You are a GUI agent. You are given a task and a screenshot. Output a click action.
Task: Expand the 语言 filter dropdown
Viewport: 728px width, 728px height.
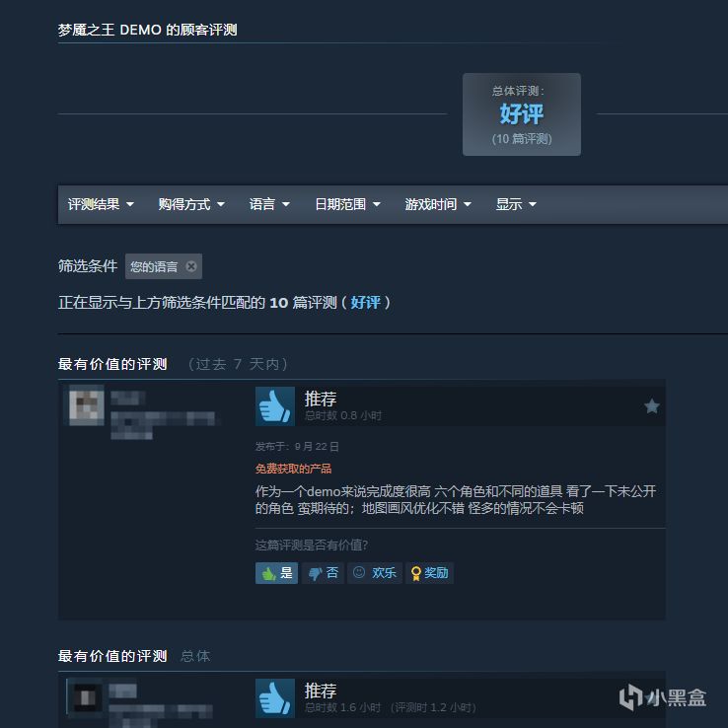269,204
